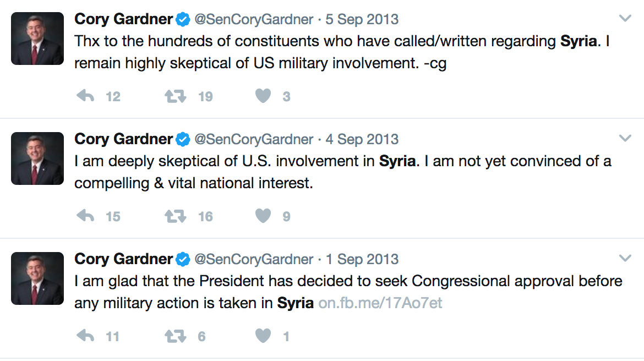Like the 4 Sep 2013 tweet
Viewport: 644px width, 361px height.
click(263, 217)
